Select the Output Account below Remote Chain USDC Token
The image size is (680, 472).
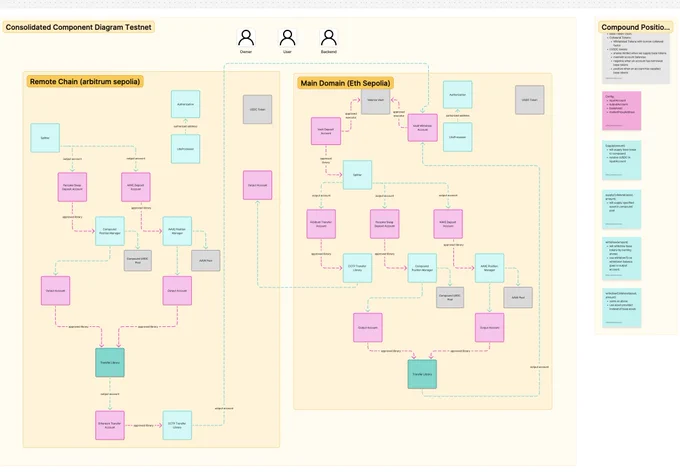click(258, 185)
